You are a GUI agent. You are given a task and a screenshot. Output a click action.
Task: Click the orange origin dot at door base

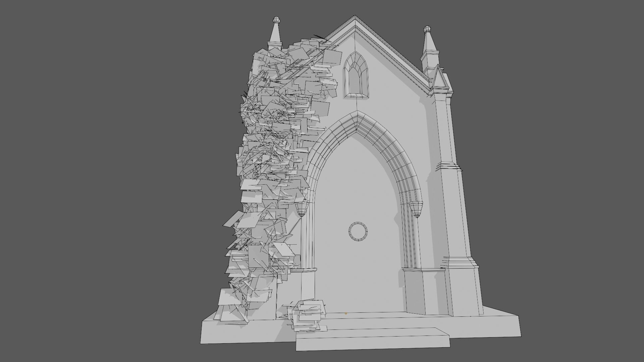[x=346, y=313]
